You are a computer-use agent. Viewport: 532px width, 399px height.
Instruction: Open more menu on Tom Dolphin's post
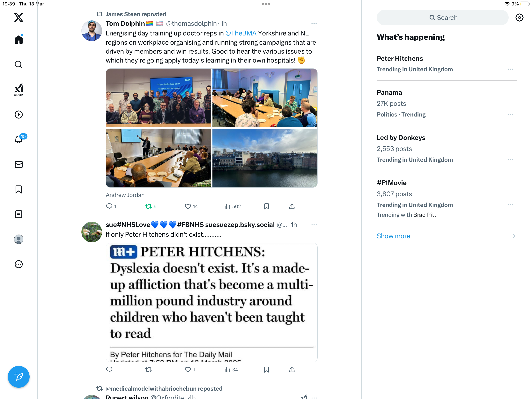[x=314, y=24]
